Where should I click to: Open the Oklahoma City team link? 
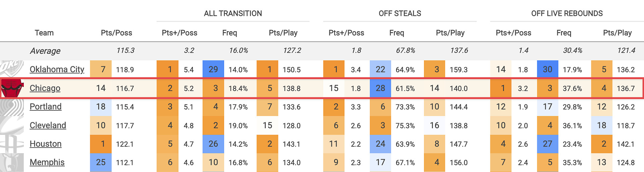(57, 69)
